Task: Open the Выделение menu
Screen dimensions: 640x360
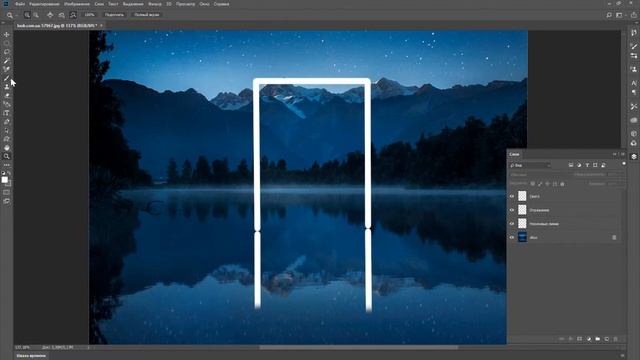Action: pyautogui.click(x=133, y=4)
